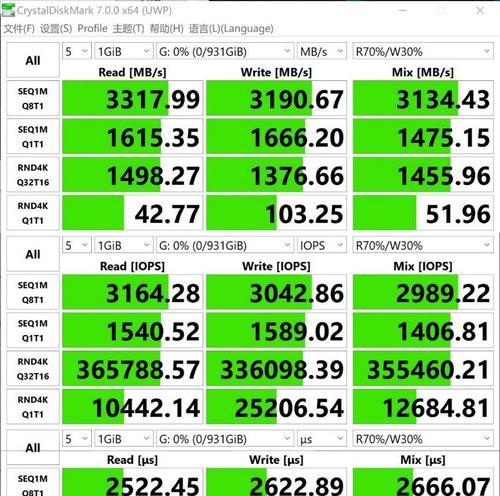Open G: drive dropdown in MB/s panel
The image size is (500, 496).
[225, 51]
